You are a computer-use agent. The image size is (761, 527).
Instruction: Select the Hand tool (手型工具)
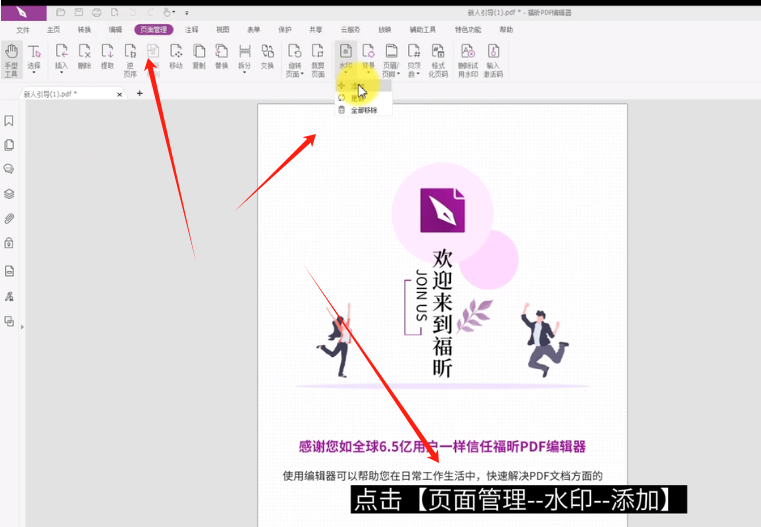(x=11, y=60)
